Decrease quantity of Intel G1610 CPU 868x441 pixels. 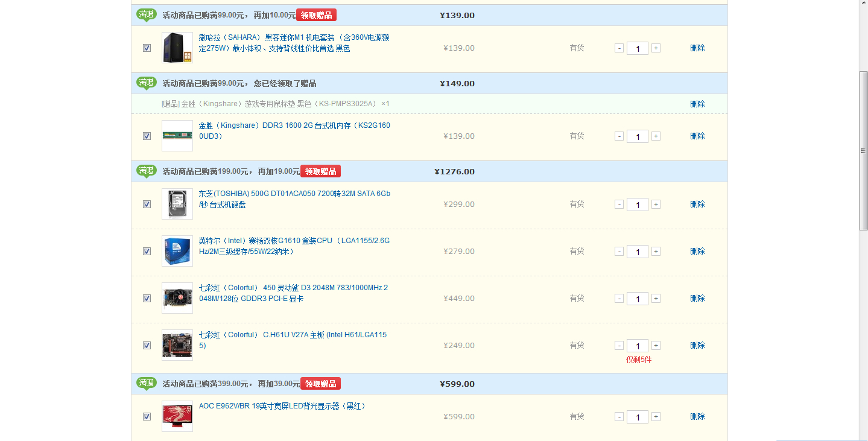[619, 252]
